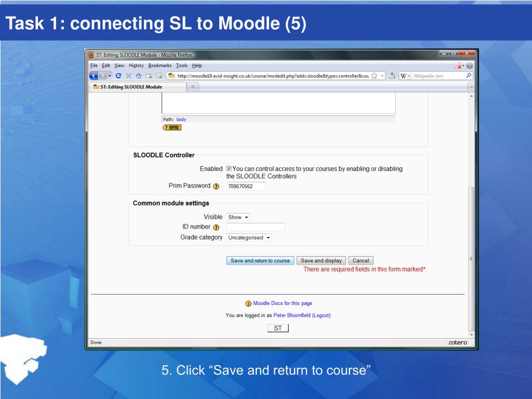Maximize the Firefox window

click(x=453, y=54)
